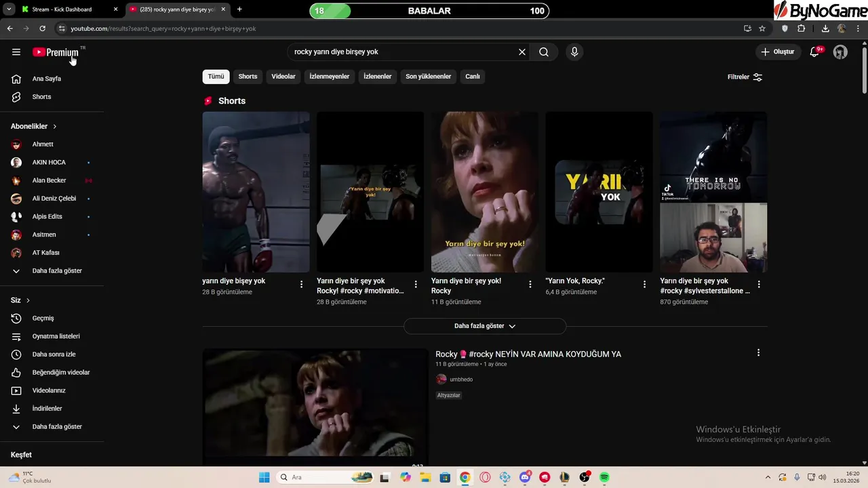
Task: Select the İzlenmeyenler filter chip
Action: click(x=330, y=77)
